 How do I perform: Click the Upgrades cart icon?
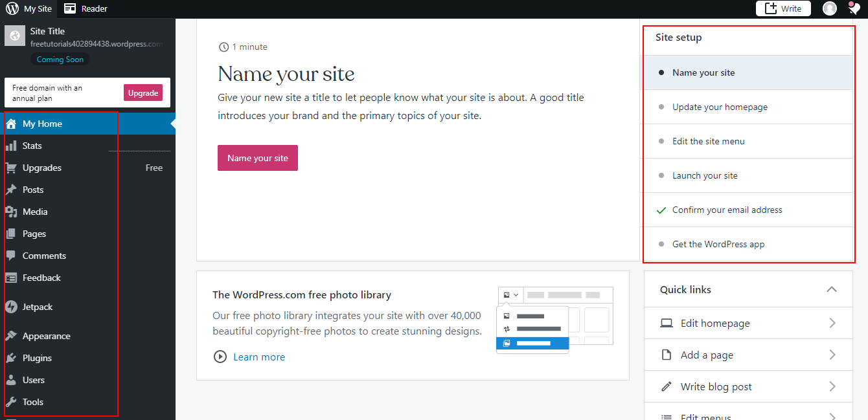click(11, 168)
